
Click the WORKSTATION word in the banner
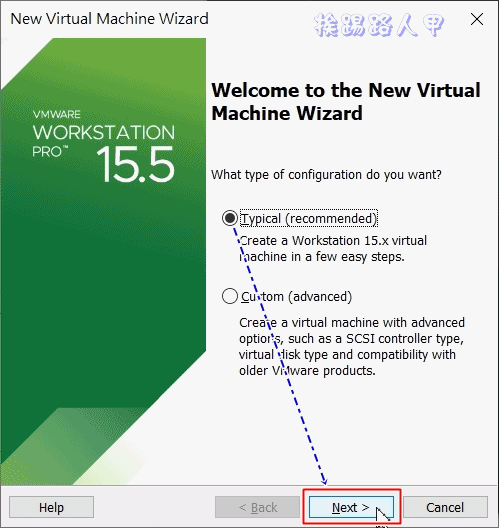(104, 132)
